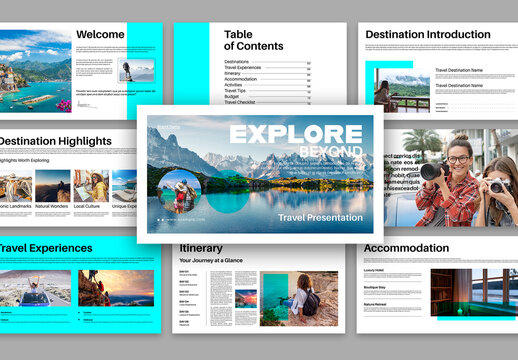Select the Boutique Stay label

375,287
